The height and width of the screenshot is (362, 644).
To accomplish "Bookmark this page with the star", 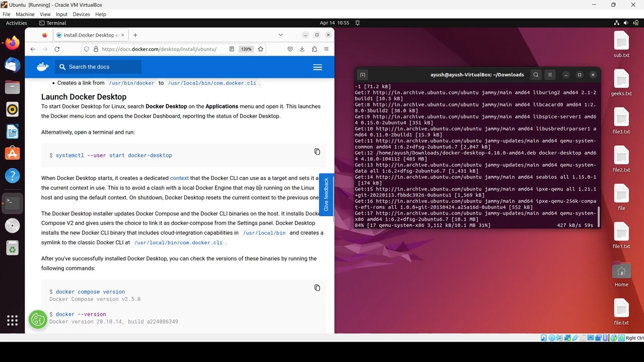I will click(261, 49).
